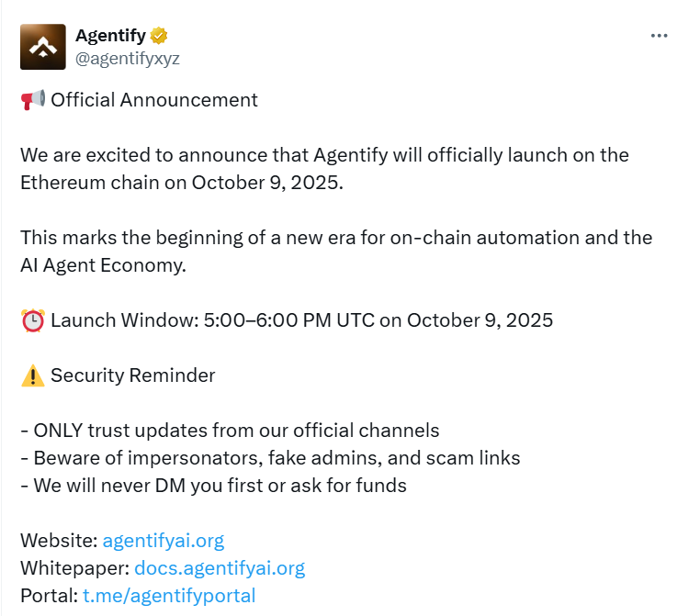This screenshot has width=689, height=616.
Task: Click the gold verified badge beside Agentify
Action: click(x=159, y=36)
